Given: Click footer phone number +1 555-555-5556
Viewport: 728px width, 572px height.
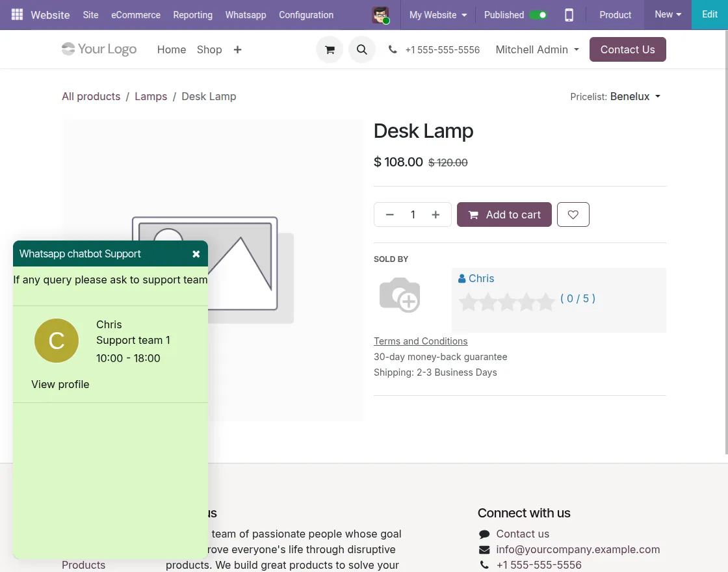Looking at the screenshot, I should [539, 565].
